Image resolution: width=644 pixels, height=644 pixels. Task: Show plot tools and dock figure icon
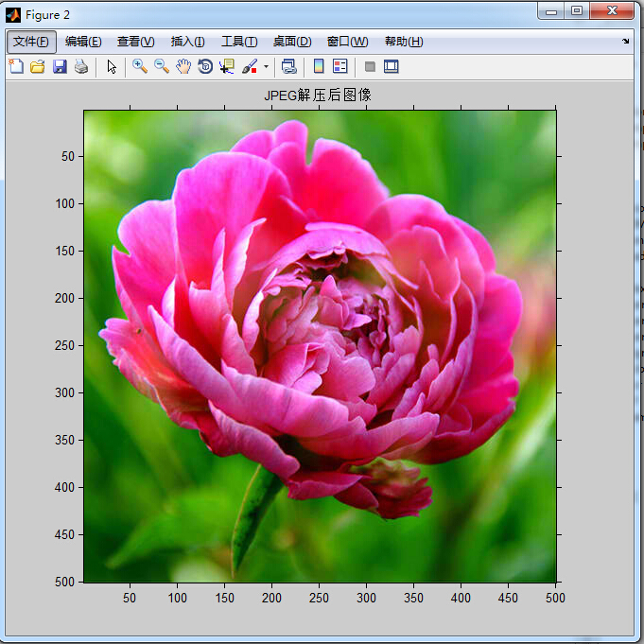pos(392,66)
